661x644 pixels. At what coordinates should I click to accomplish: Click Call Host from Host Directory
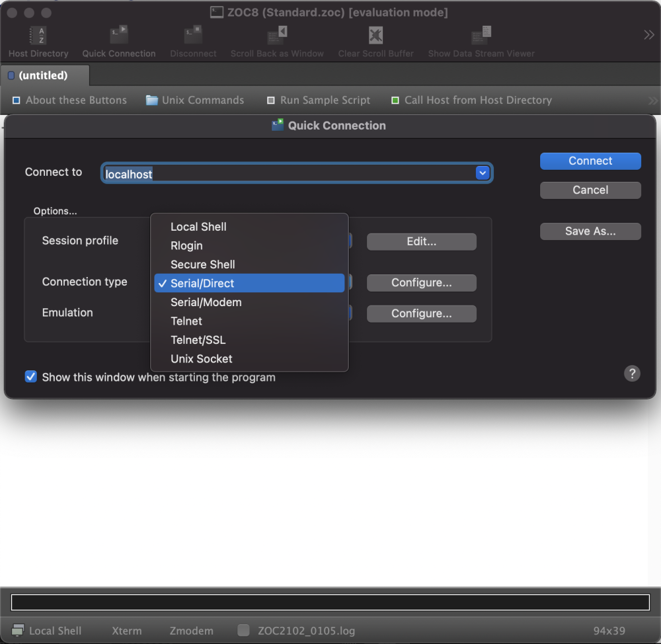click(472, 101)
